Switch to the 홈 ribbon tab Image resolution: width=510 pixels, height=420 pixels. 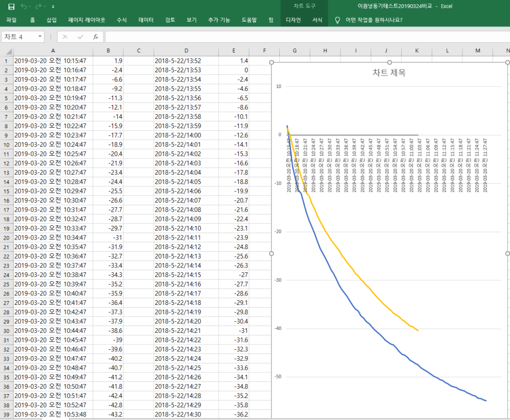click(33, 20)
